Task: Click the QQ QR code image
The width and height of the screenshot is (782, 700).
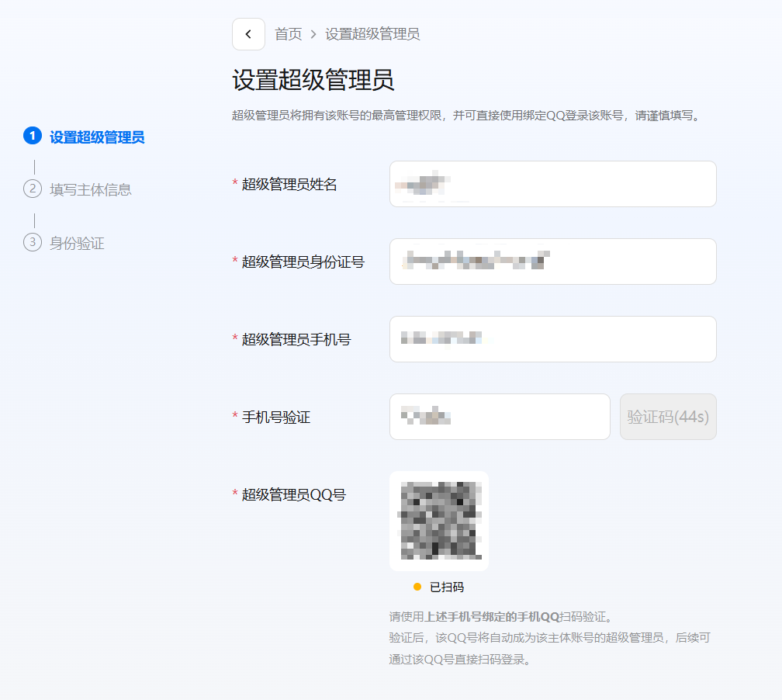Action: [x=439, y=521]
